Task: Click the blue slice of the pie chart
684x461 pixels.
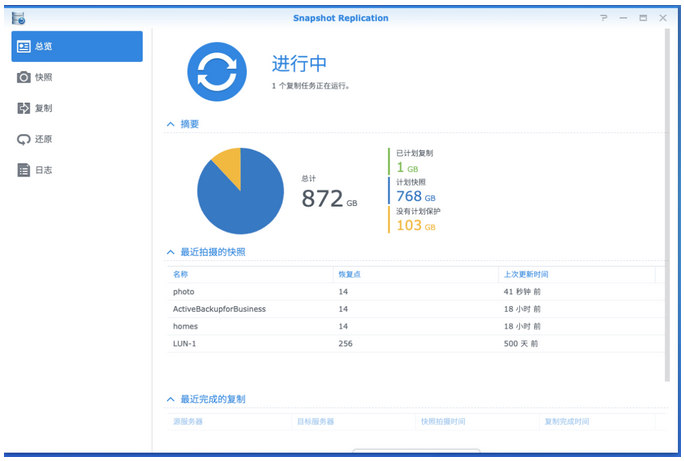Action: [x=235, y=205]
